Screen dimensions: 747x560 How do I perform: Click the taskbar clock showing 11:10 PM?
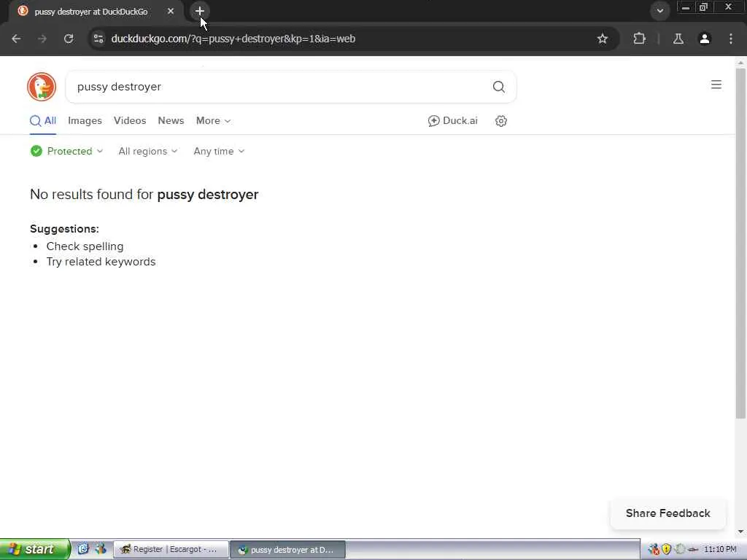point(720,550)
